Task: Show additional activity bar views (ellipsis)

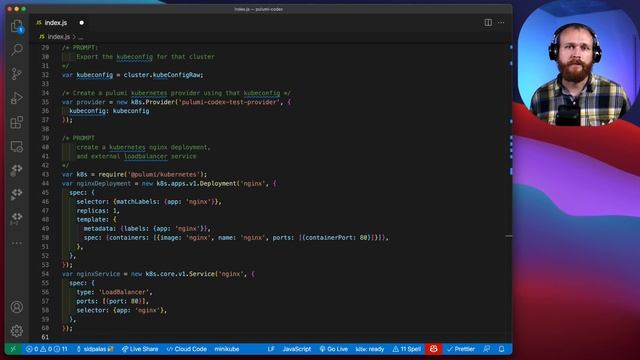Action: [x=17, y=243]
